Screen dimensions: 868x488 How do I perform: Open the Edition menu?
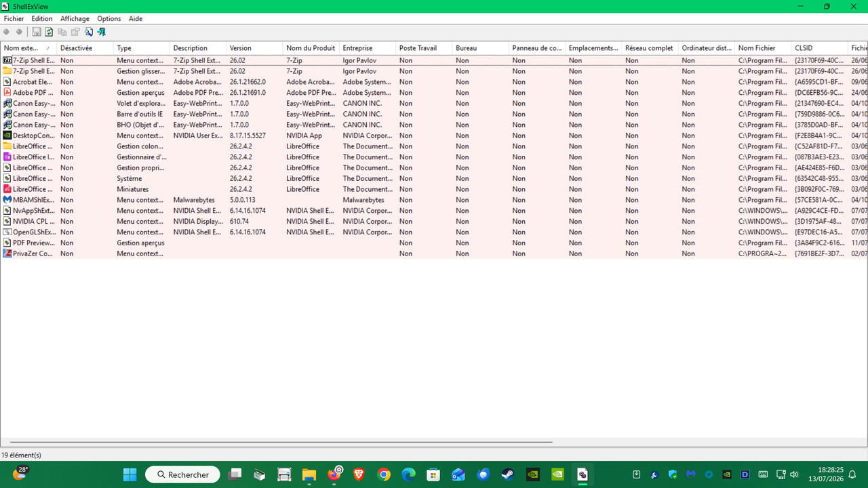(42, 19)
